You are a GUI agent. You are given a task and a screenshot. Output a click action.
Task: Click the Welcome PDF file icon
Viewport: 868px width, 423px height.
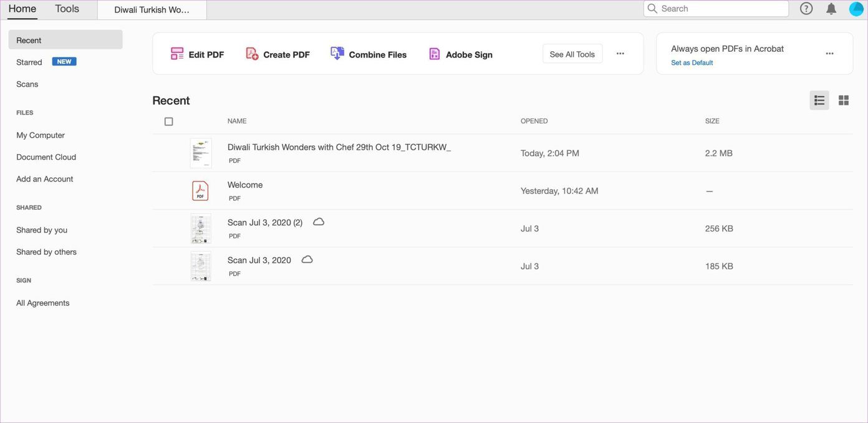pyautogui.click(x=200, y=190)
